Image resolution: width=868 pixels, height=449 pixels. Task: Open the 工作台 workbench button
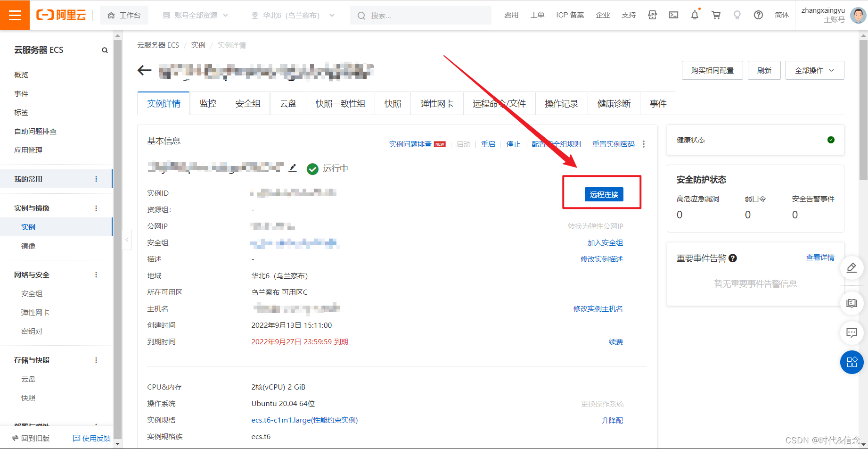124,15
